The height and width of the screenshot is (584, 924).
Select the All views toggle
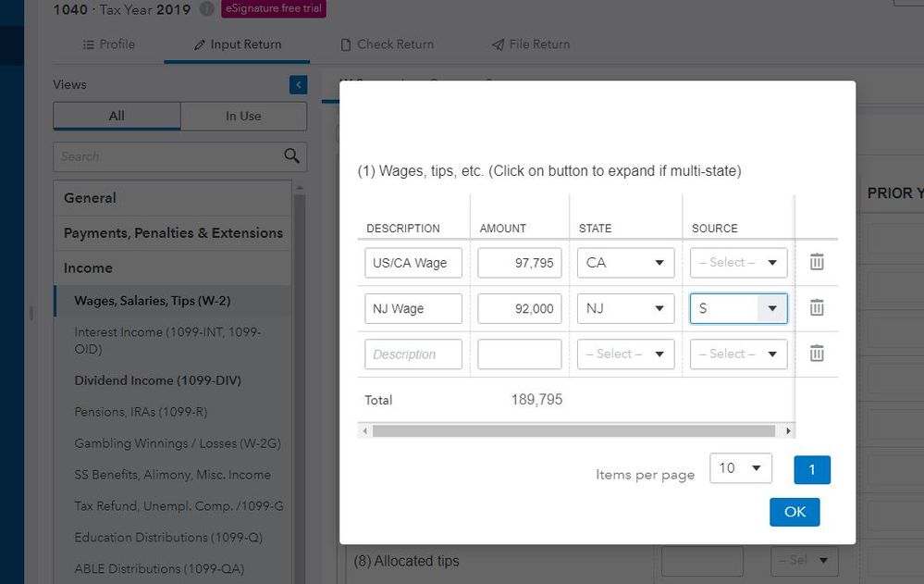pos(117,116)
